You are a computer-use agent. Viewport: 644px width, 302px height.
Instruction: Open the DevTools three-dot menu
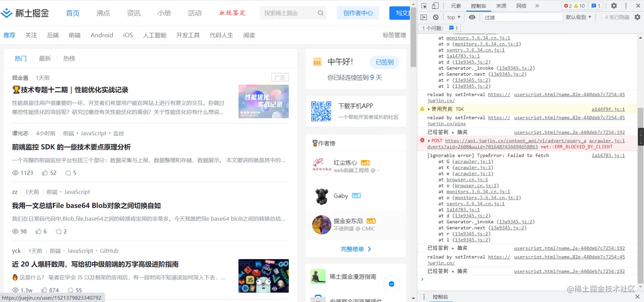pyautogui.click(x=626, y=6)
